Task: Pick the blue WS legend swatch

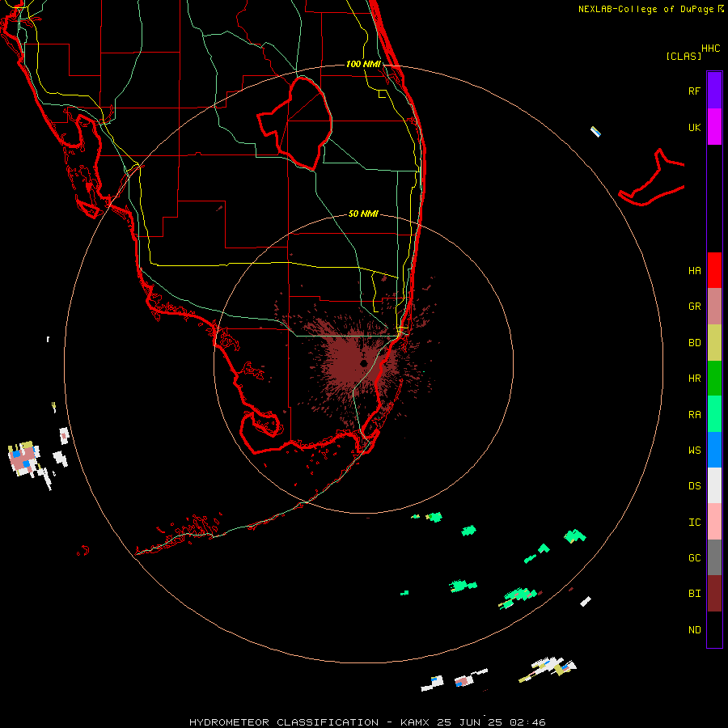Action: click(714, 450)
